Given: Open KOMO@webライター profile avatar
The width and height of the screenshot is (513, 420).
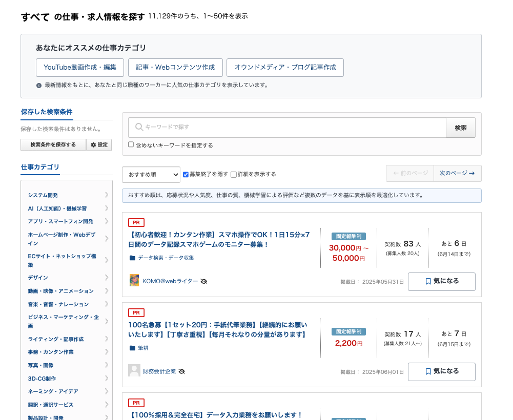Looking at the screenshot, I should [x=134, y=280].
